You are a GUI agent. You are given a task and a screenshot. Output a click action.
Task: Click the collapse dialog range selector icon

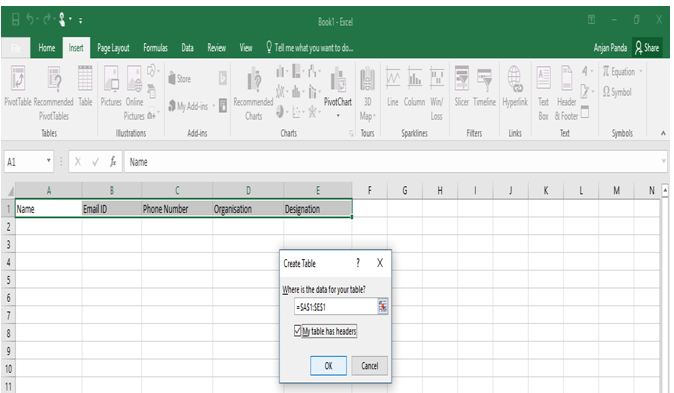[383, 307]
